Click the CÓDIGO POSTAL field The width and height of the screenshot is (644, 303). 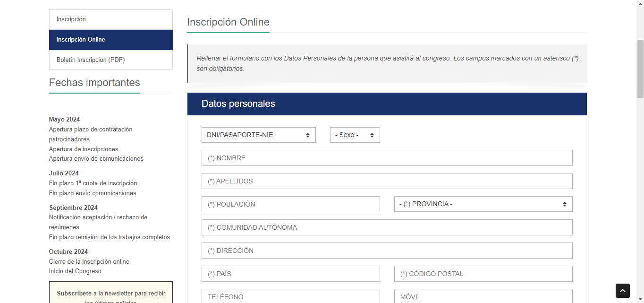(x=483, y=274)
